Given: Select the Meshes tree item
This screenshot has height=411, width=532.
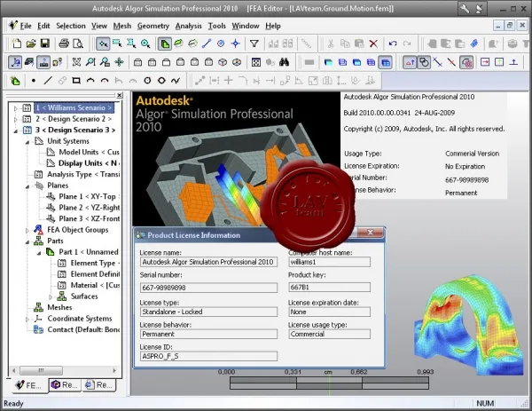Looking at the screenshot, I should coord(59,307).
